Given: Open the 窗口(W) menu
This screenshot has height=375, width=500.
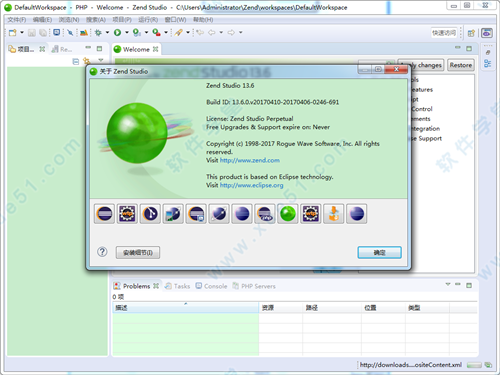Looking at the screenshot, I should [x=175, y=20].
